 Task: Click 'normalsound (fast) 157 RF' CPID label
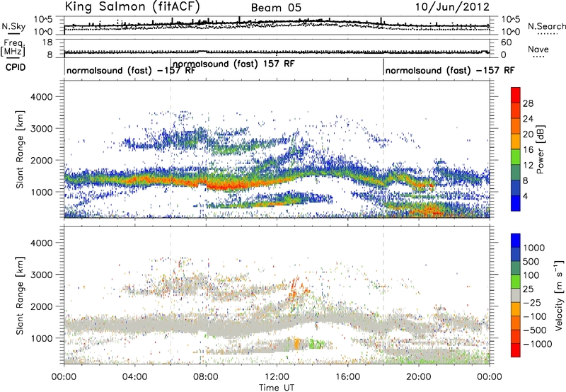click(x=234, y=64)
